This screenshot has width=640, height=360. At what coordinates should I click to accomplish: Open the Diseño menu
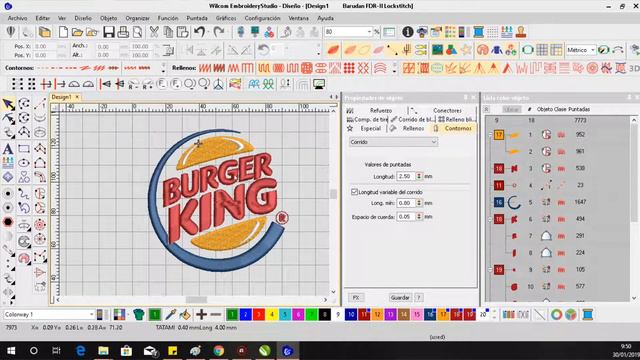pyautogui.click(x=83, y=18)
